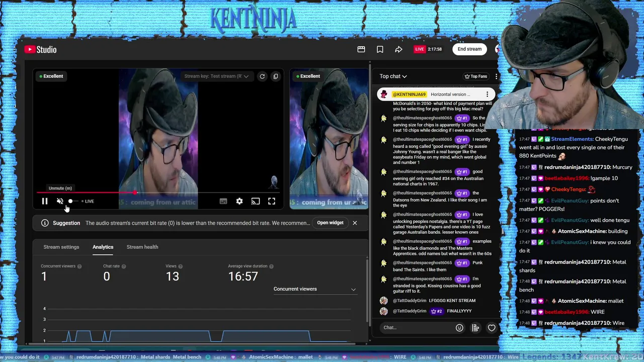644x362 pixels.
Task: Jump to LIVE in preview player
Action: 88,201
